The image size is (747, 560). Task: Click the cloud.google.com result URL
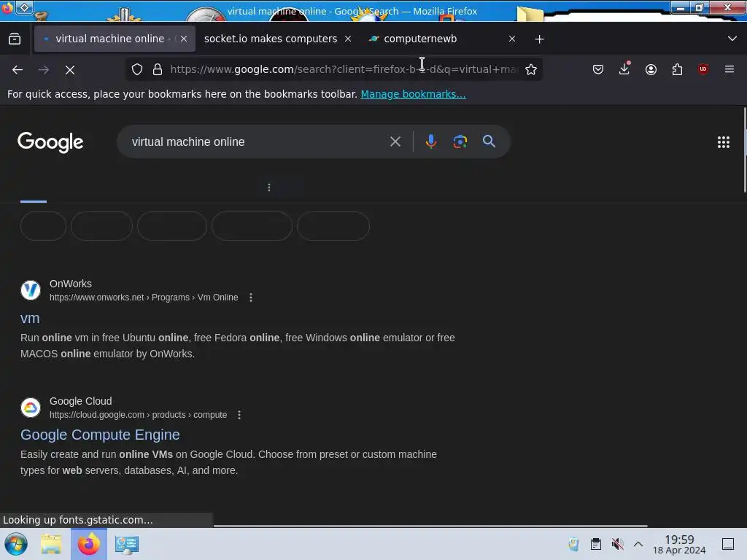click(138, 415)
